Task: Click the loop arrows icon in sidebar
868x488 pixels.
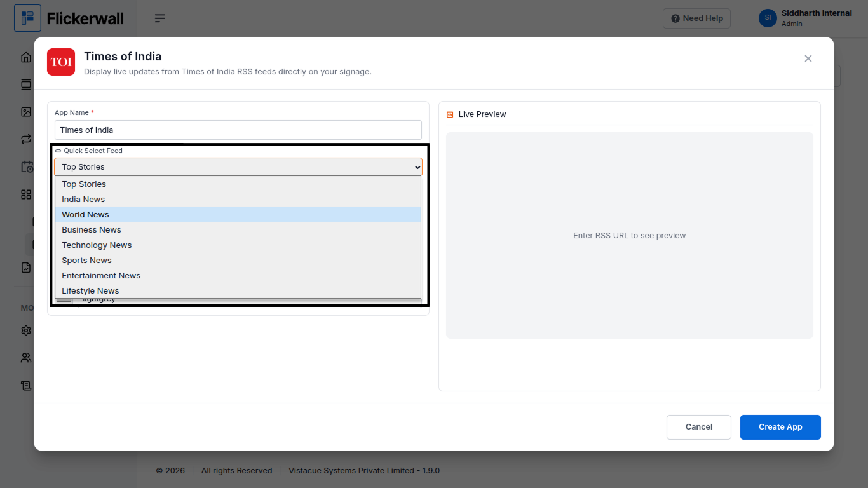Action: click(x=26, y=139)
